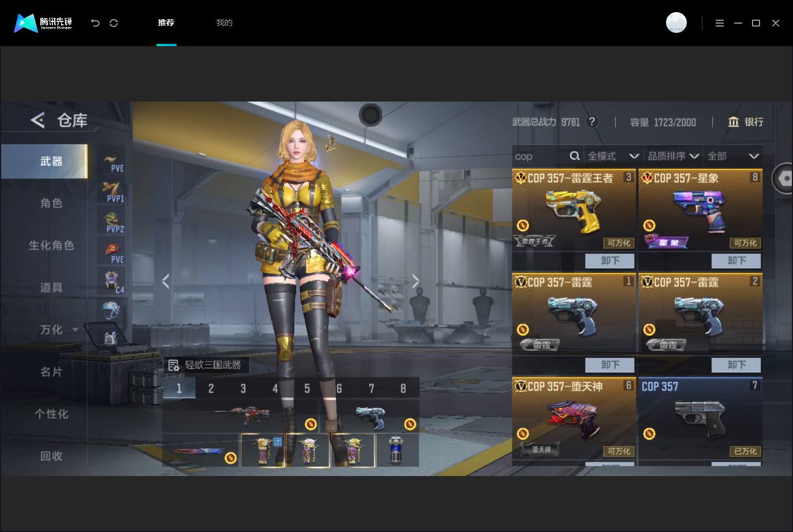Select loadout slot 5 tab
Viewport: 793px width, 532px height.
(307, 388)
